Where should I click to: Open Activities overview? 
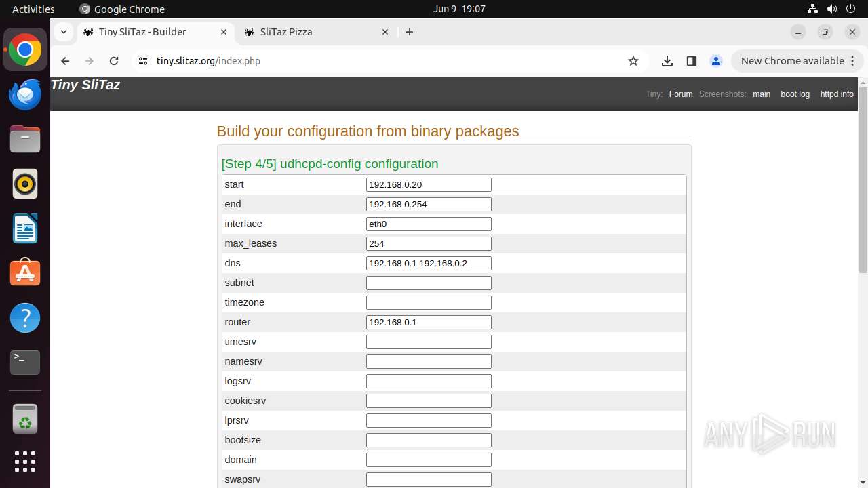[x=33, y=9]
